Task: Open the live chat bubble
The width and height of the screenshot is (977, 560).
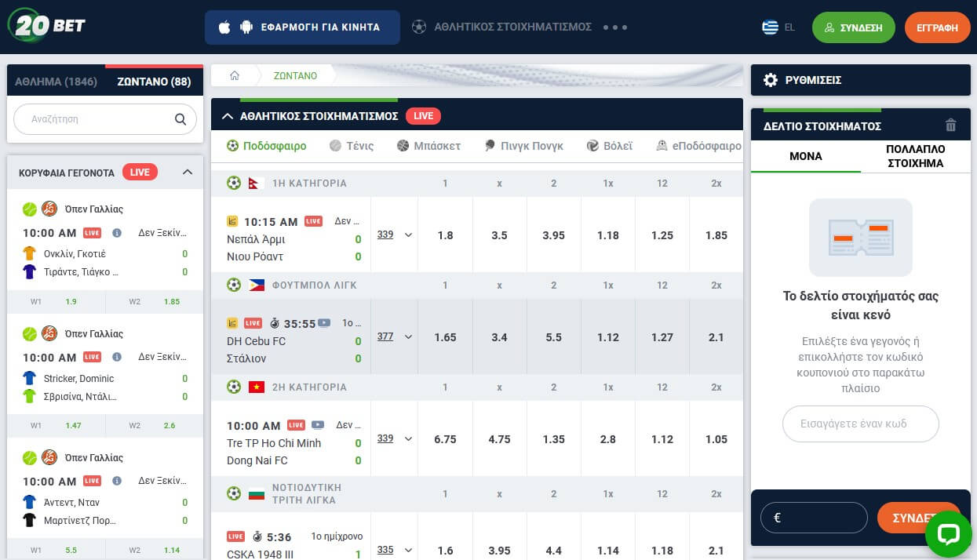Action: [948, 534]
